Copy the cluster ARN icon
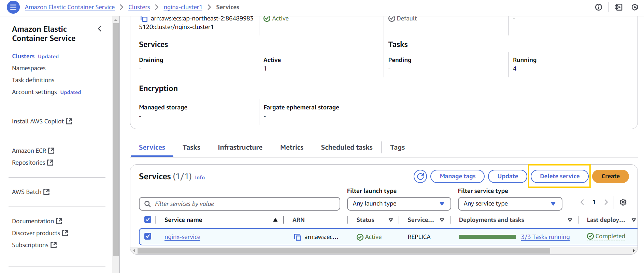The width and height of the screenshot is (644, 273). [144, 19]
